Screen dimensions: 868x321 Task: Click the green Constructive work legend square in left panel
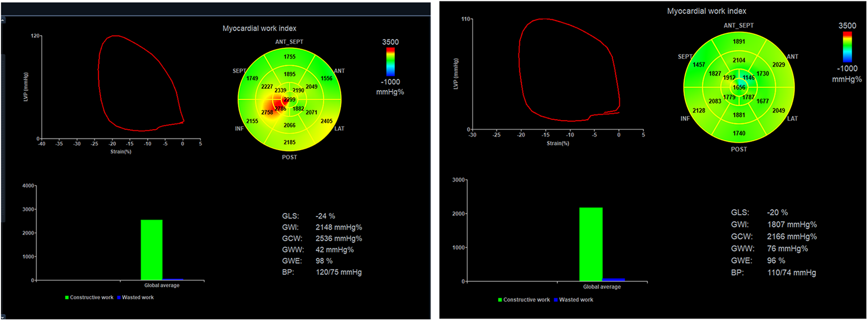coord(67,297)
